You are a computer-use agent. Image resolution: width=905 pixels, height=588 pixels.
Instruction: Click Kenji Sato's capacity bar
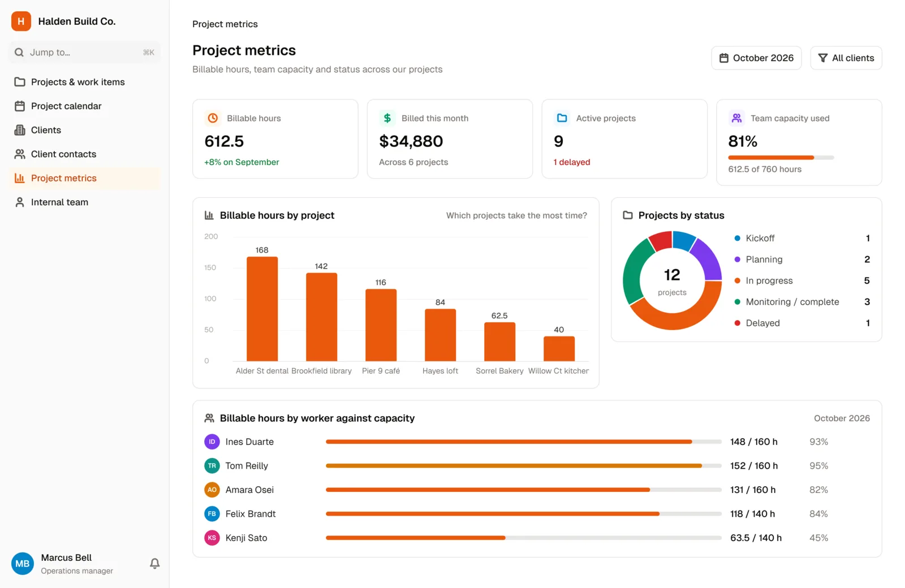coord(524,538)
